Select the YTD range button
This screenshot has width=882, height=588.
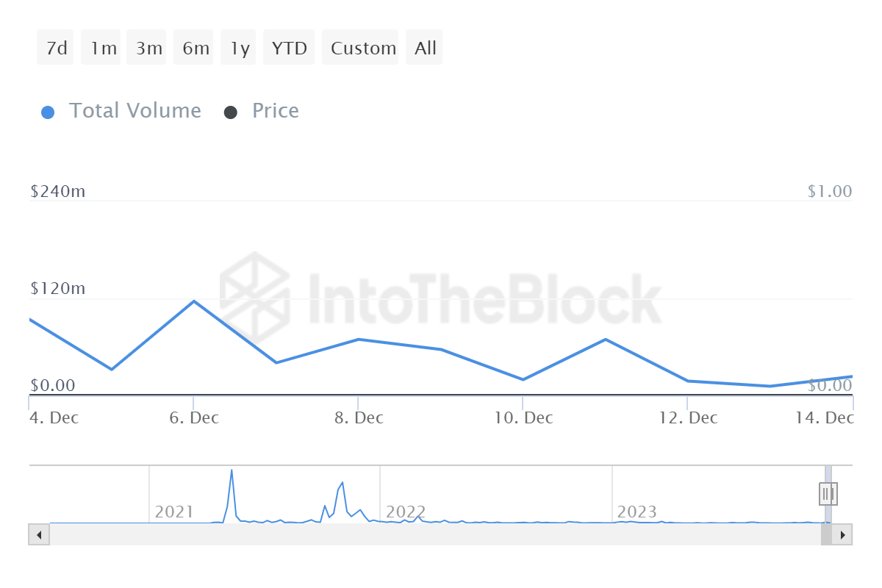(x=289, y=49)
